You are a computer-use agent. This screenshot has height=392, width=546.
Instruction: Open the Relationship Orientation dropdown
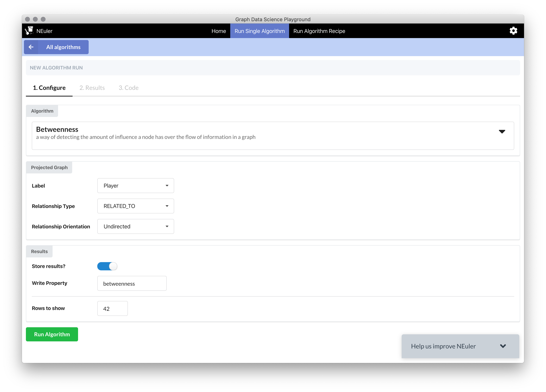pos(136,226)
